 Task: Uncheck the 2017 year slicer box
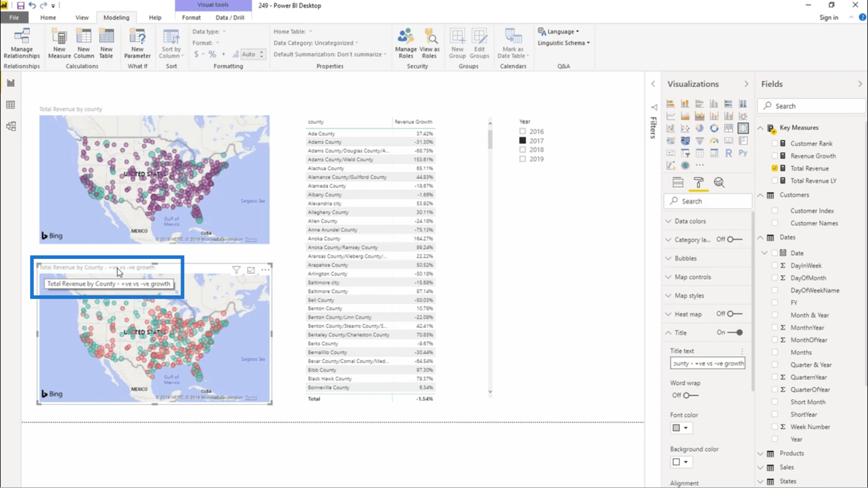(x=522, y=140)
